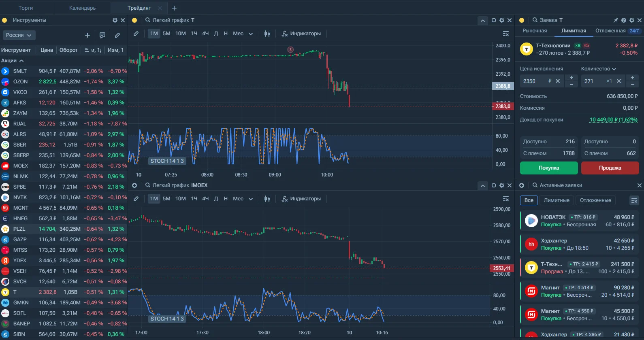
Task: Pin the order panel
Action: coord(616,20)
